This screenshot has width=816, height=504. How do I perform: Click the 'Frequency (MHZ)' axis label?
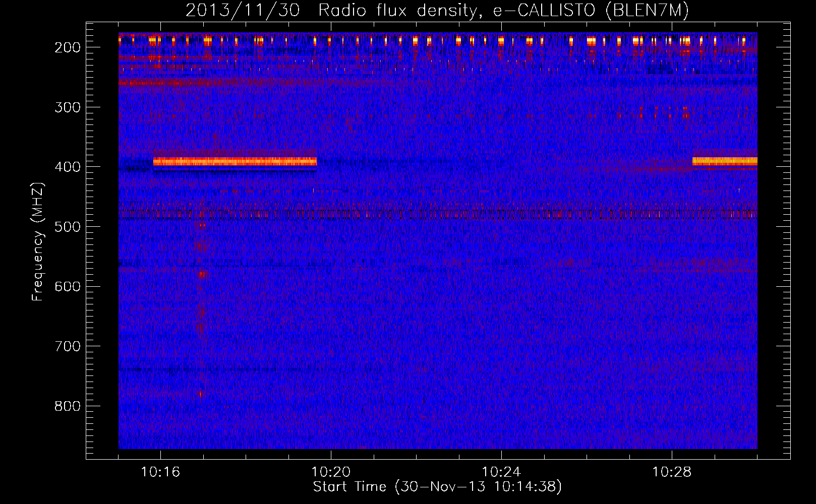tap(38, 241)
